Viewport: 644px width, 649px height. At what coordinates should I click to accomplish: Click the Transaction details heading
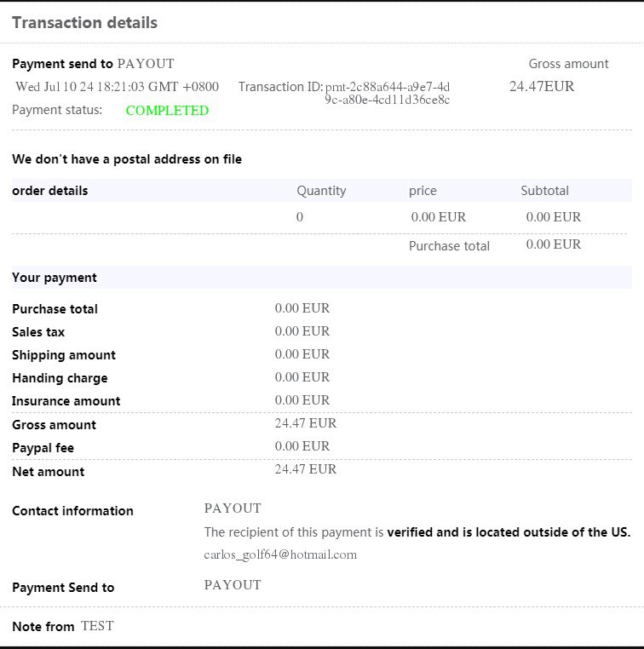point(84,23)
